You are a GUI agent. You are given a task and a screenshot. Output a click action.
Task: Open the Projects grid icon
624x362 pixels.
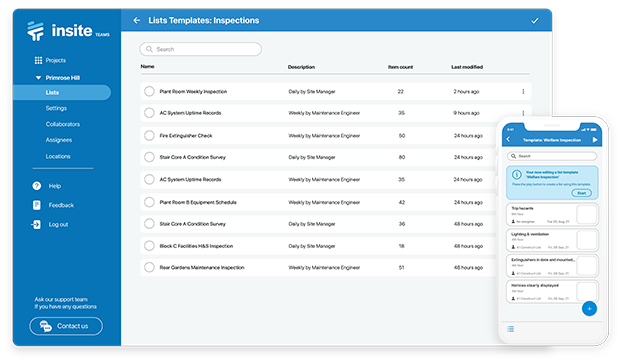pyautogui.click(x=38, y=60)
